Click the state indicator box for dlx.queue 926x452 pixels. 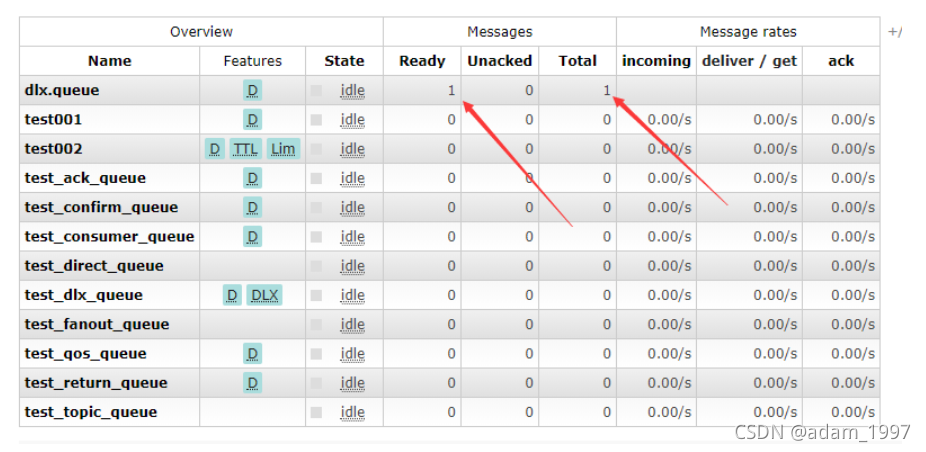click(317, 90)
